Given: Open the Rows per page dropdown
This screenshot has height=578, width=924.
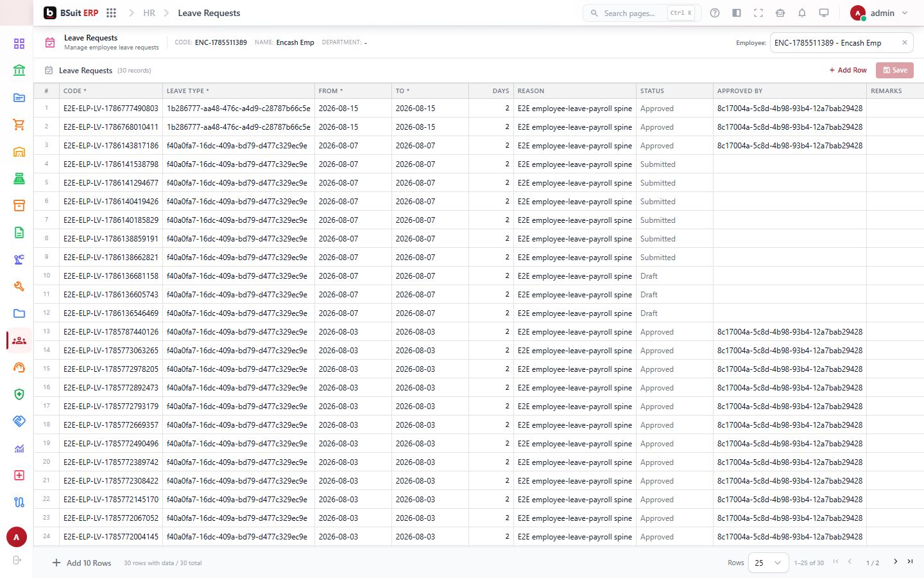Looking at the screenshot, I should 769,563.
